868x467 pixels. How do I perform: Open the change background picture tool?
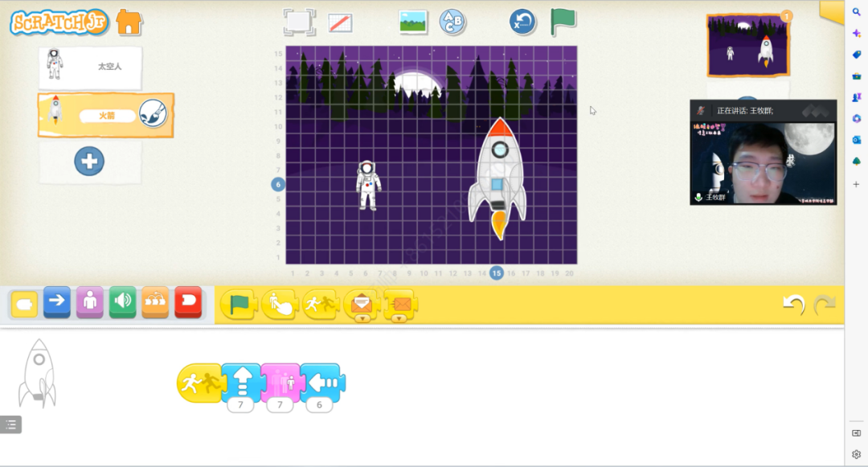click(413, 22)
